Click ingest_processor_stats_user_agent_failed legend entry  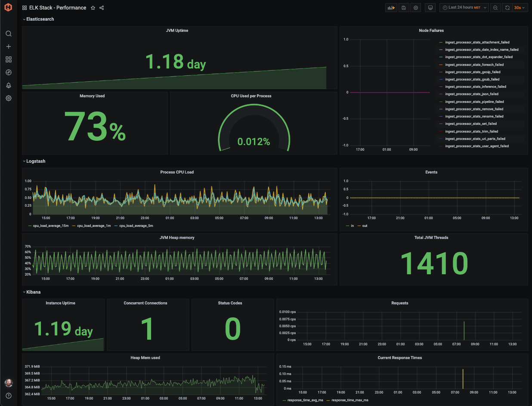[x=476, y=146]
